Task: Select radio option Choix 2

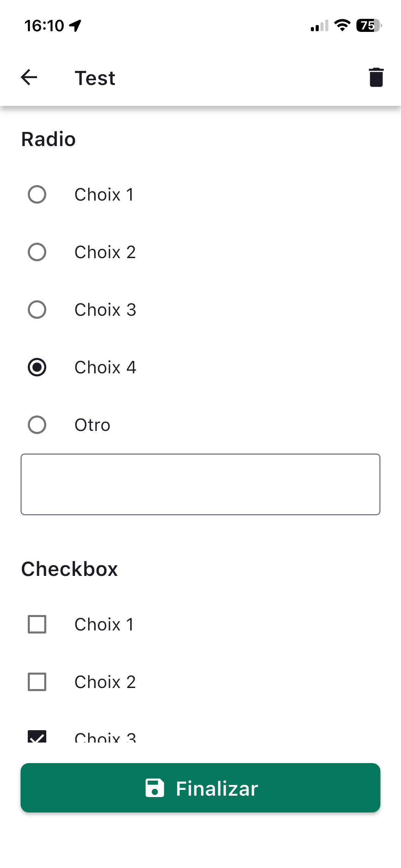Action: point(37,252)
